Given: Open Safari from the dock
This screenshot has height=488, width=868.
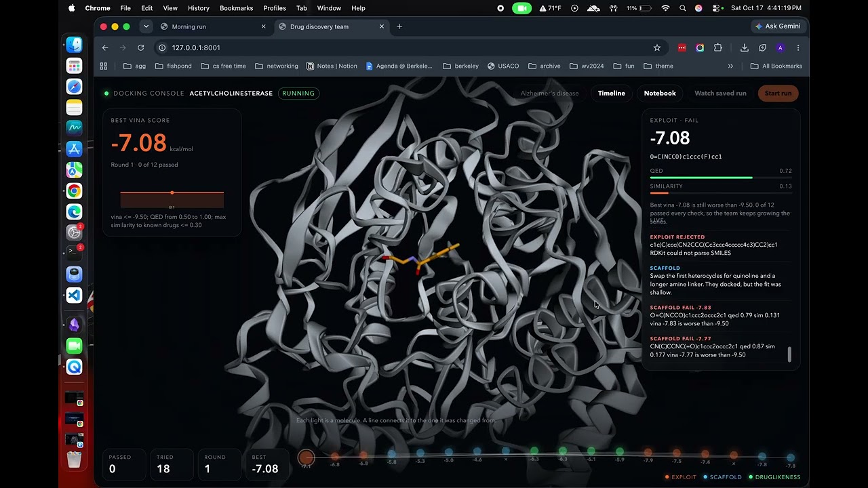Looking at the screenshot, I should pyautogui.click(x=74, y=87).
